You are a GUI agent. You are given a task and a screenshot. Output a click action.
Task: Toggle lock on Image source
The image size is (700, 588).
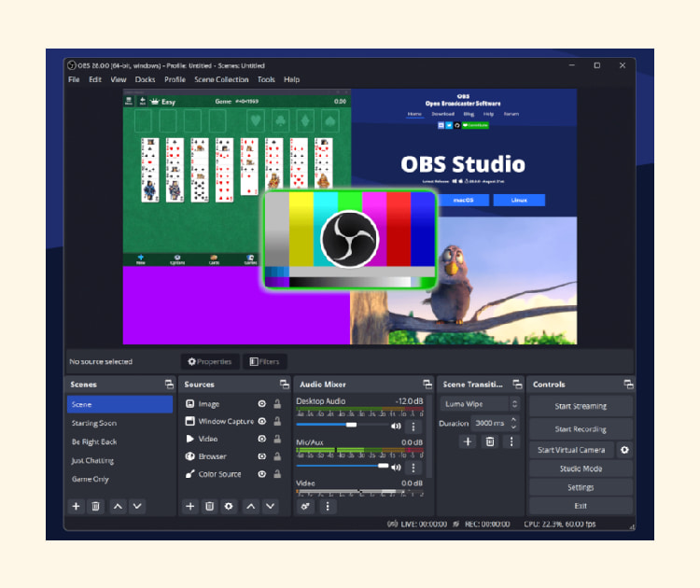point(277,403)
